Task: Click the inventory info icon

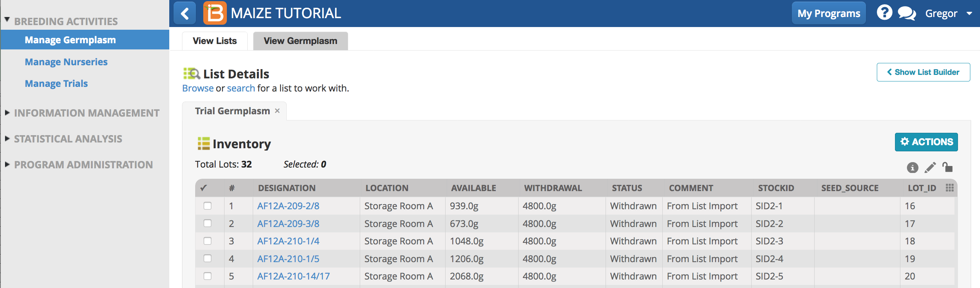Action: point(912,168)
